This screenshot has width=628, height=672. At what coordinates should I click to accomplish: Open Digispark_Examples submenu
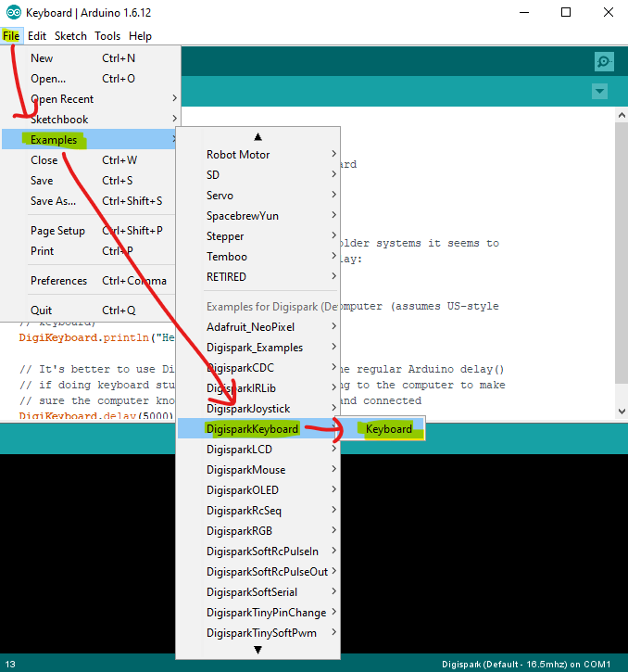click(258, 348)
